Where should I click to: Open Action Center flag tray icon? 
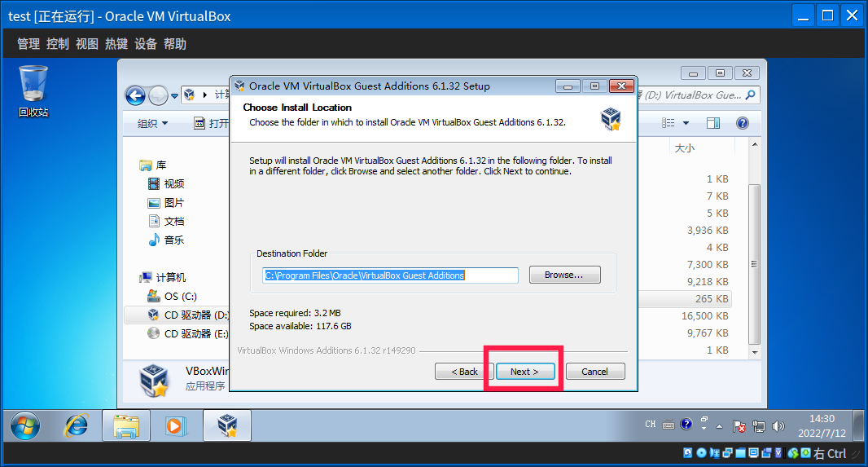739,425
